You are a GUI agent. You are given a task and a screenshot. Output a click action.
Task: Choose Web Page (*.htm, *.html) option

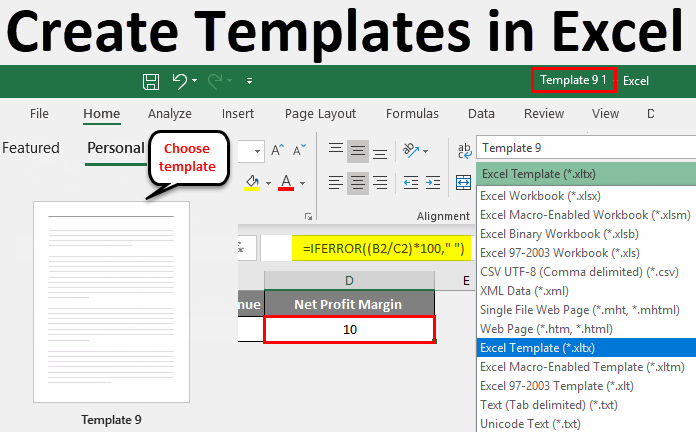coord(587,329)
